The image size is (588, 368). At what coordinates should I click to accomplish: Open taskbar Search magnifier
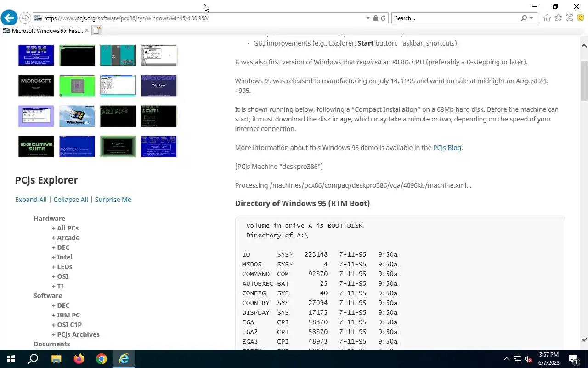tap(33, 359)
